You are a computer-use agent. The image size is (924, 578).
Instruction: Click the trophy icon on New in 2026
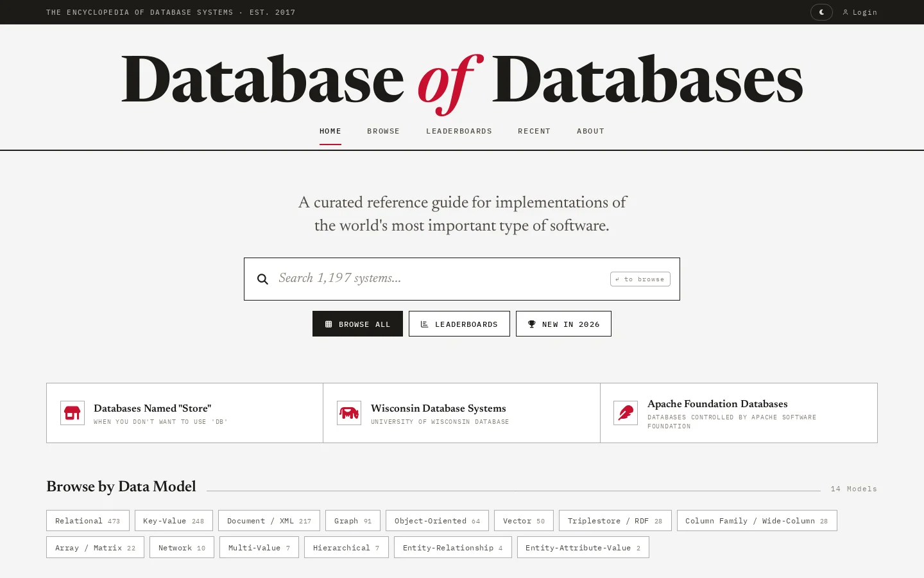(x=531, y=324)
